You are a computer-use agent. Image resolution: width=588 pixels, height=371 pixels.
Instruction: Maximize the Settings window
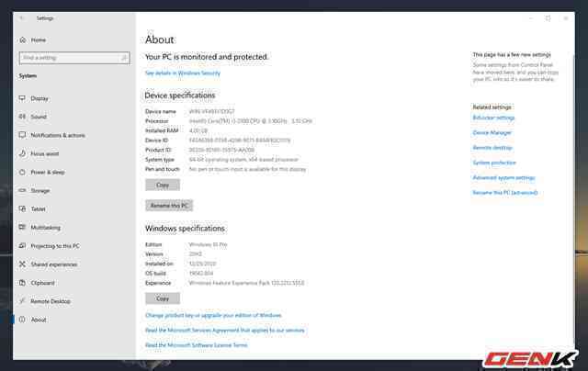pos(548,18)
